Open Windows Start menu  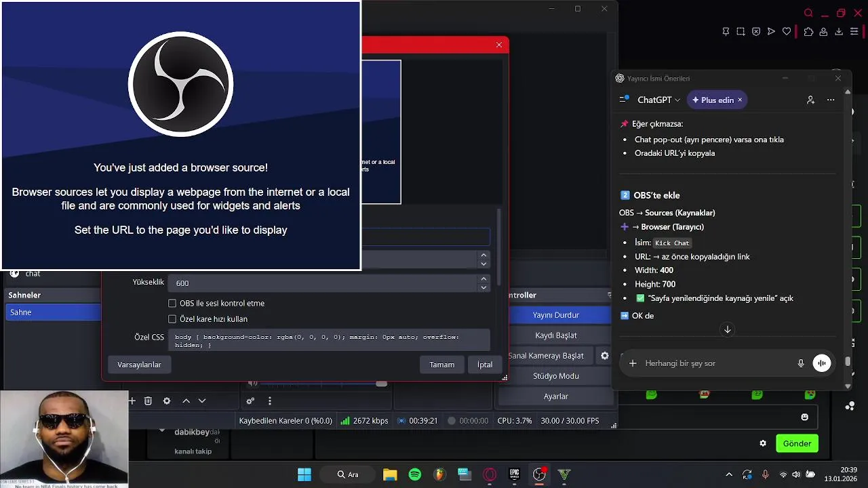click(x=304, y=474)
